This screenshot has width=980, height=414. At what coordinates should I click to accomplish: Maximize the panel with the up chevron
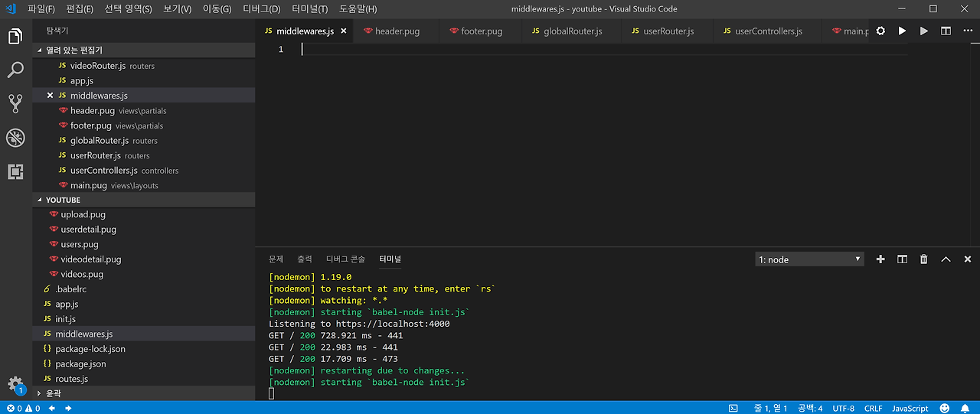[946, 259]
